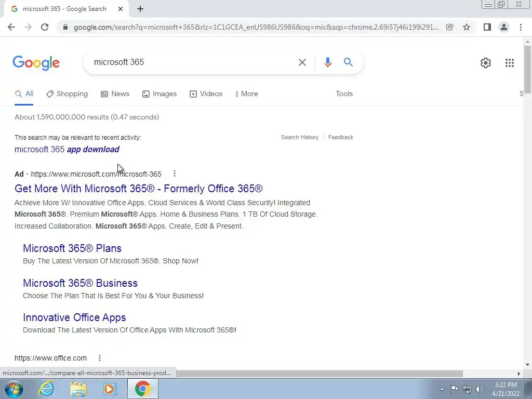532x399 pixels.
Task: Open the Windows Start button
Action: (x=14, y=389)
